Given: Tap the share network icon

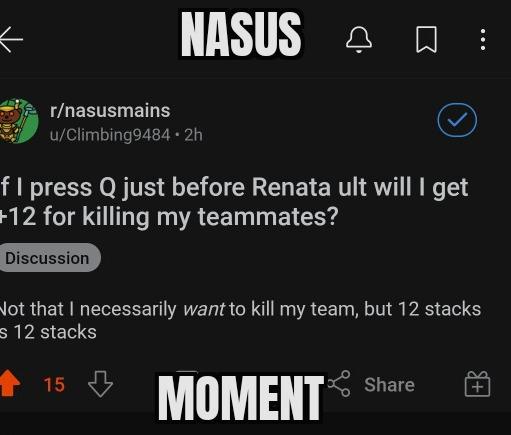Looking at the screenshot, I should pyautogui.click(x=339, y=384).
